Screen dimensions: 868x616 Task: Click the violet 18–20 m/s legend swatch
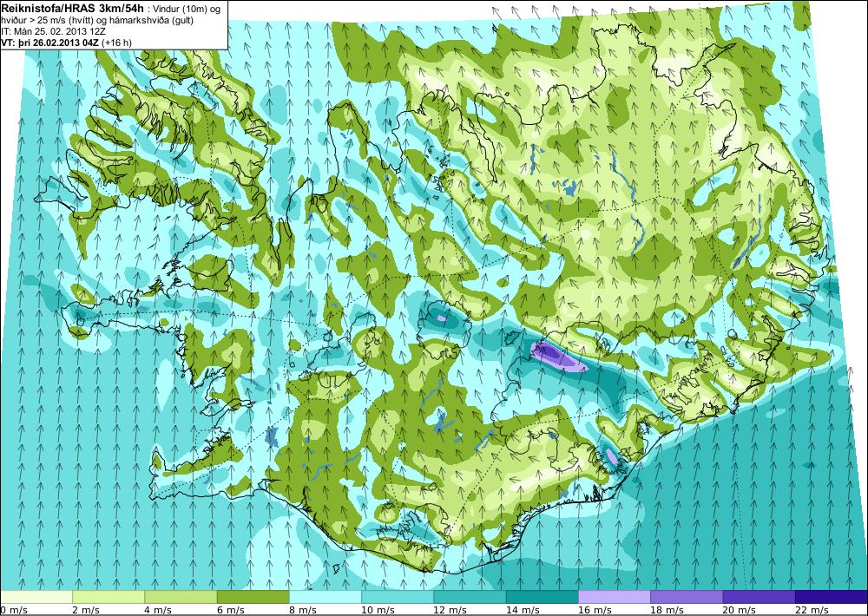(x=687, y=597)
